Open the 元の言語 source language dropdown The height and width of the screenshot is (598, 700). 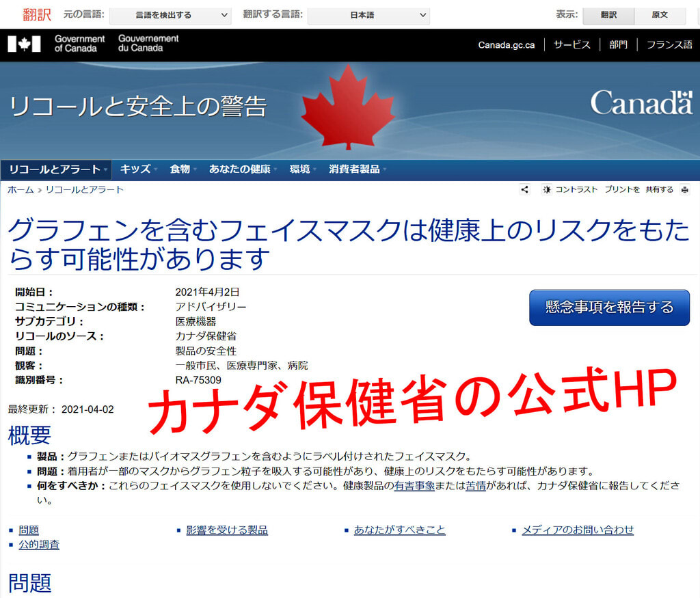[170, 15]
